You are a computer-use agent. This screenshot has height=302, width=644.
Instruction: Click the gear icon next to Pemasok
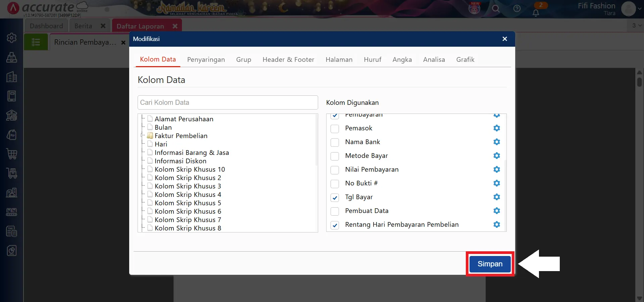pyautogui.click(x=497, y=128)
